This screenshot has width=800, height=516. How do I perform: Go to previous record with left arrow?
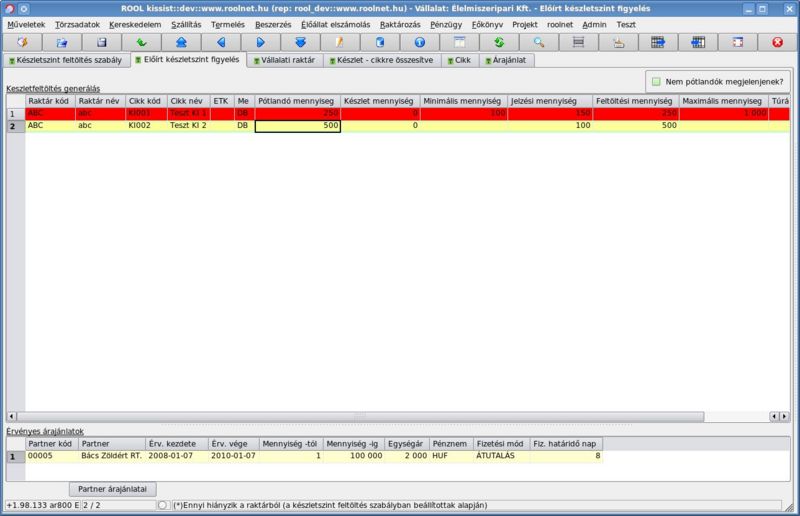coord(221,42)
